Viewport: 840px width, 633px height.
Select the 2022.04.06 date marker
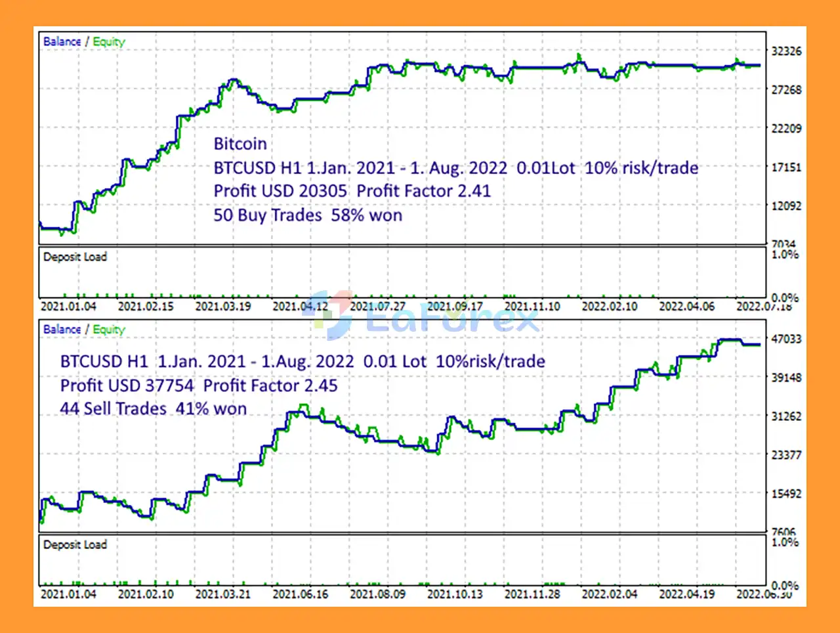pos(686,307)
